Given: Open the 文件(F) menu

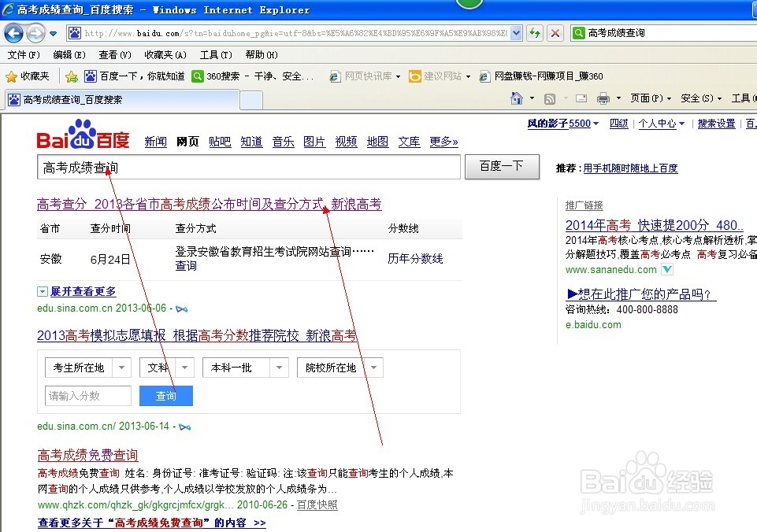Looking at the screenshot, I should click(24, 54).
